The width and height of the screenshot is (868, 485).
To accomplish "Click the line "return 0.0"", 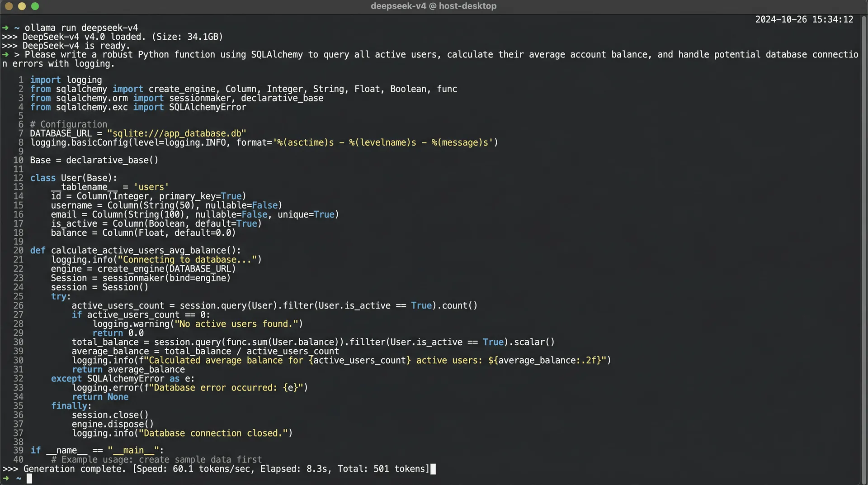I will click(118, 333).
